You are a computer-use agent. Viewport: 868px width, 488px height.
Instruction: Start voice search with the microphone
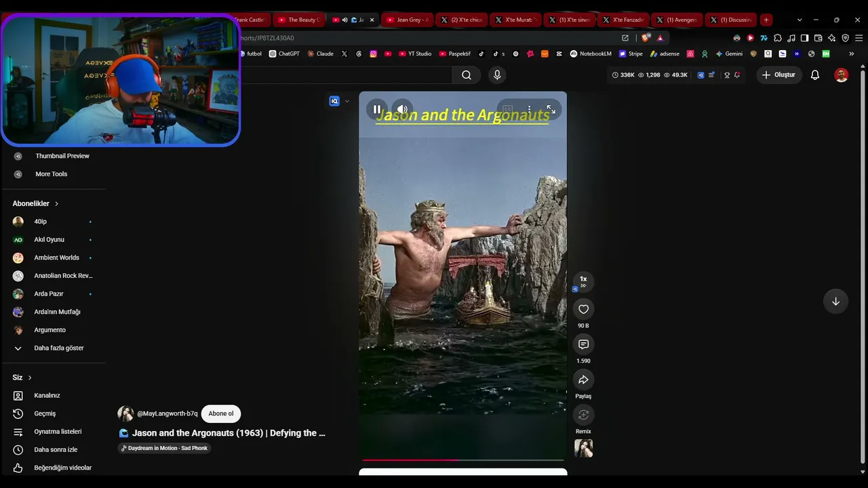click(497, 75)
